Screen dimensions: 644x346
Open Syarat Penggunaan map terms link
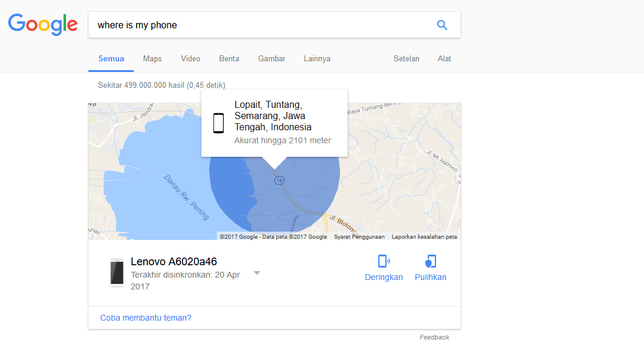359,237
